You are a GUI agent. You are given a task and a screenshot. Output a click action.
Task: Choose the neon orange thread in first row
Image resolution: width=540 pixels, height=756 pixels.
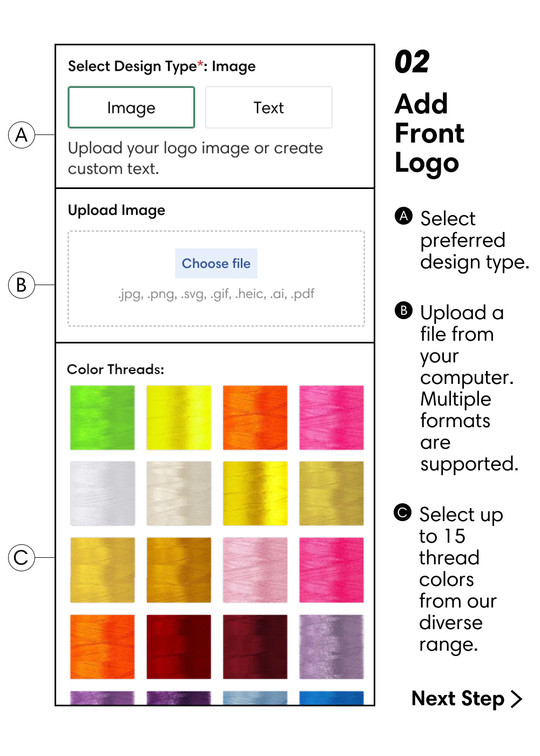pyautogui.click(x=255, y=417)
